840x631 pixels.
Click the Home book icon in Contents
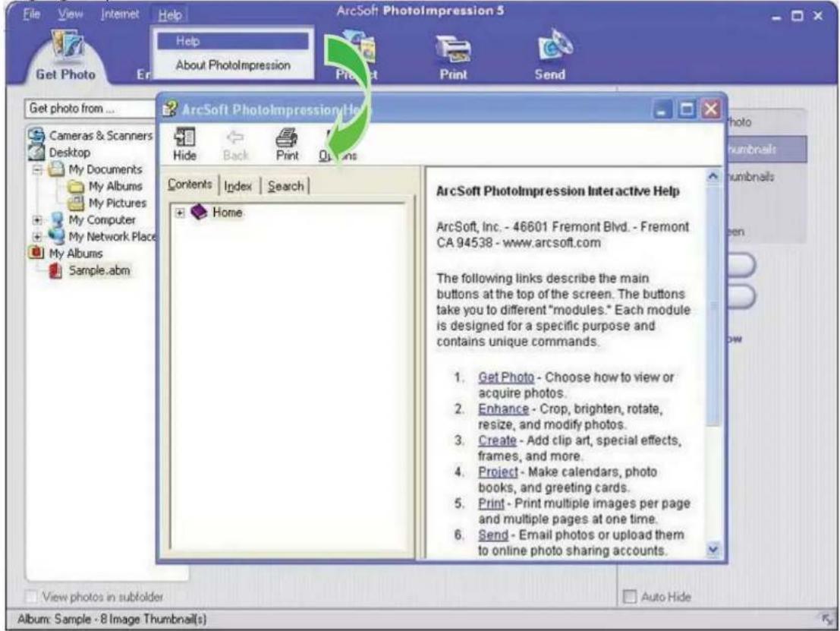tap(199, 213)
